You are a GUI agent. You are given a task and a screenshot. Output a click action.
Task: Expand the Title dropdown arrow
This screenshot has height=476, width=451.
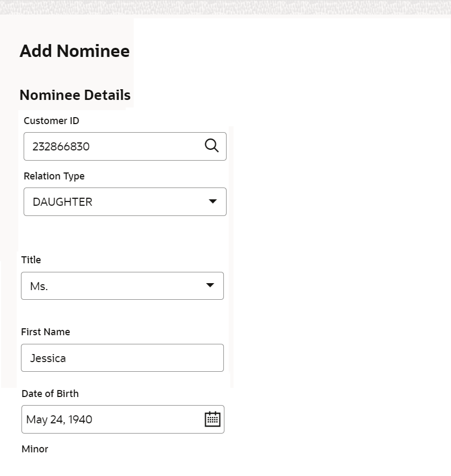tap(210, 285)
